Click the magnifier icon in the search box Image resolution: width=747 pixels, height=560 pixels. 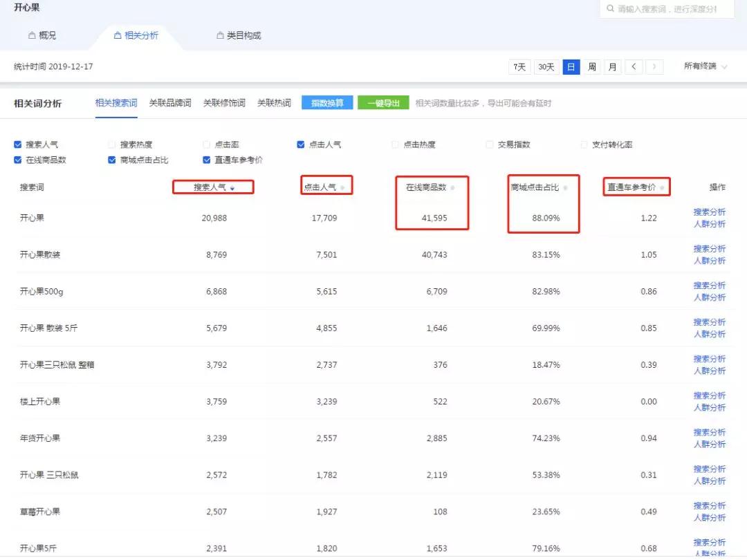[x=611, y=10]
